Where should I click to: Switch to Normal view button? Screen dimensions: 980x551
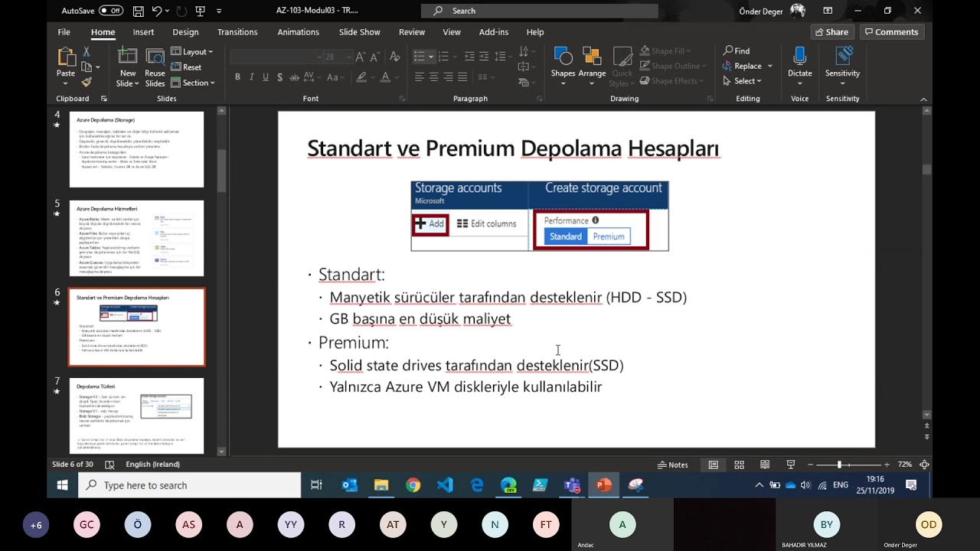pos(714,465)
